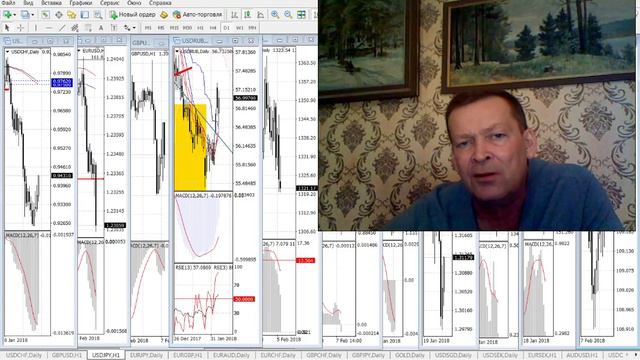Select the diagonal Trendline tool
The height and width of the screenshot is (360, 640).
62,28
